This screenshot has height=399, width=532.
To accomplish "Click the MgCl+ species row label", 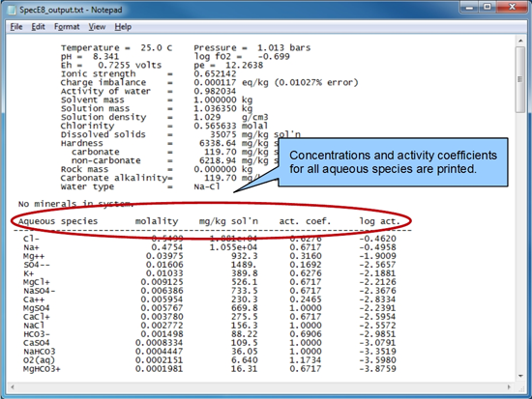I will pos(37,282).
